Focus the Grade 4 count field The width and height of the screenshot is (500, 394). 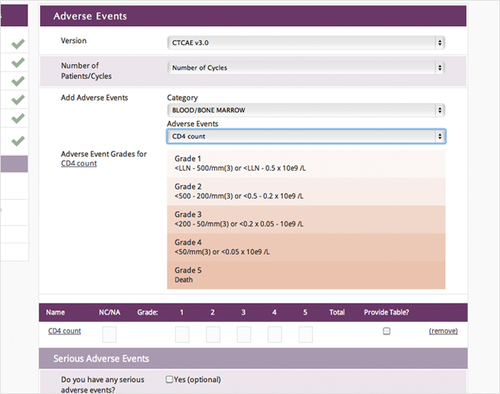275,334
